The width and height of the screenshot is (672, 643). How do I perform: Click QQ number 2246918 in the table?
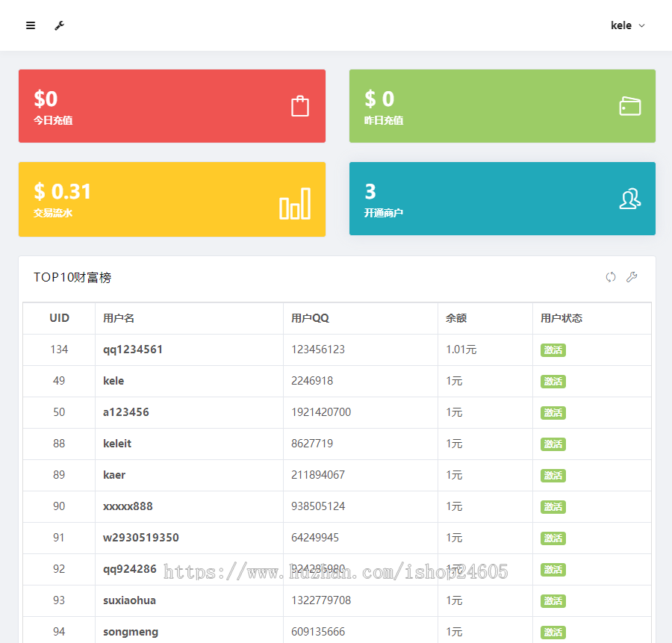311,381
